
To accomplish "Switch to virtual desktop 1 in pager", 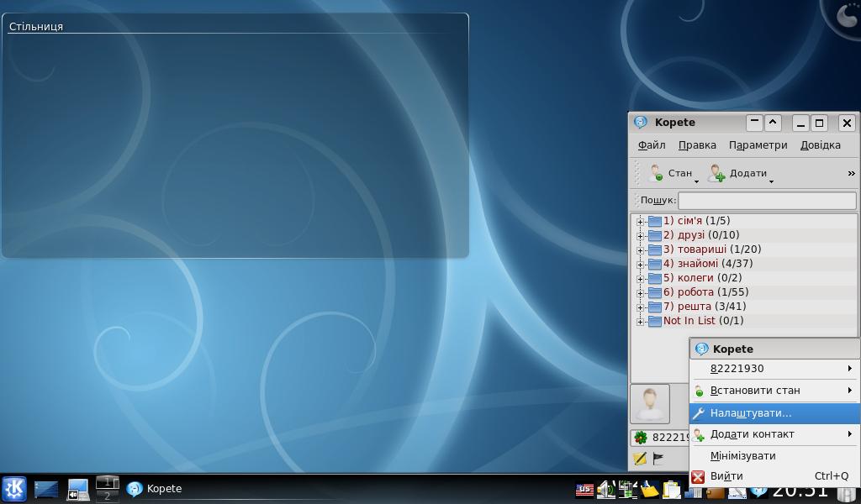I will pos(108,482).
